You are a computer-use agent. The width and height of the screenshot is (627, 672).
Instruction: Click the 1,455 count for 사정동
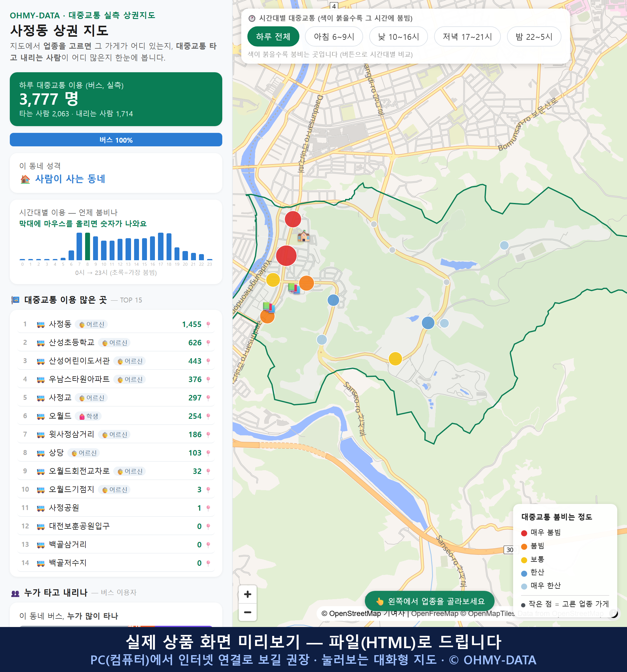pos(192,325)
